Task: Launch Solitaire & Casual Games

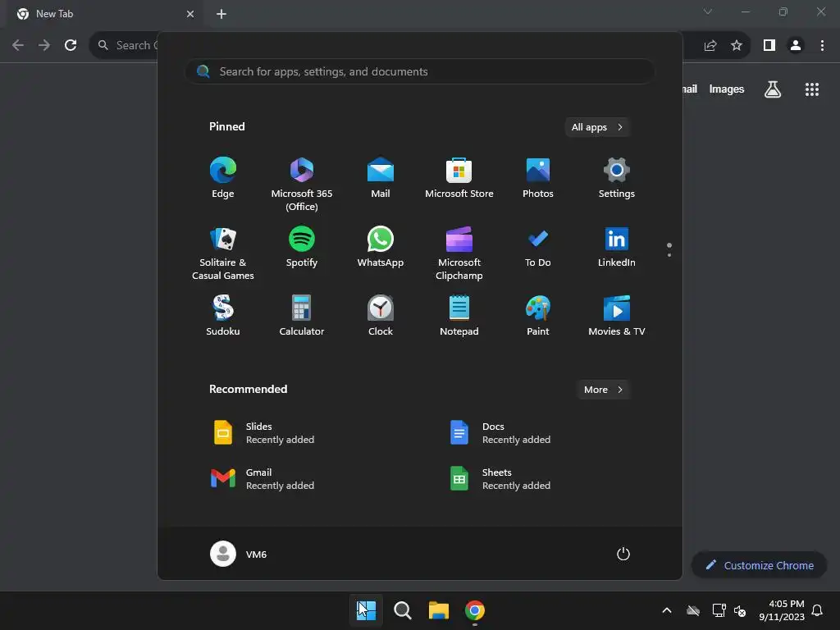Action: point(223,253)
